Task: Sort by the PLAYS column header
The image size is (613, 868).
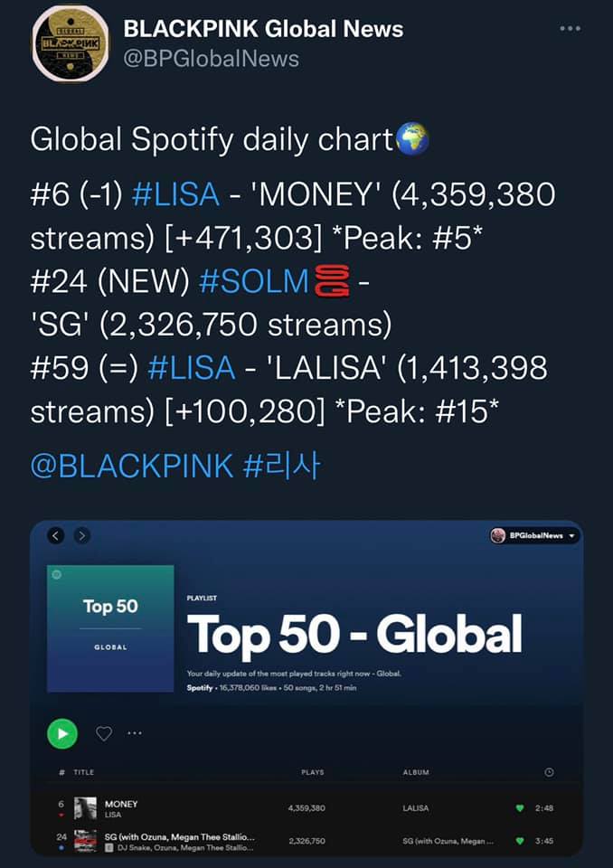Action: (x=313, y=772)
